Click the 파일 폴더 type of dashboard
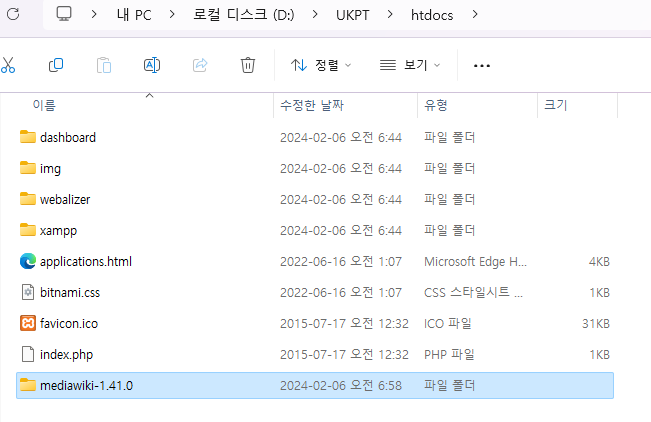This screenshot has width=651, height=422. point(450,137)
